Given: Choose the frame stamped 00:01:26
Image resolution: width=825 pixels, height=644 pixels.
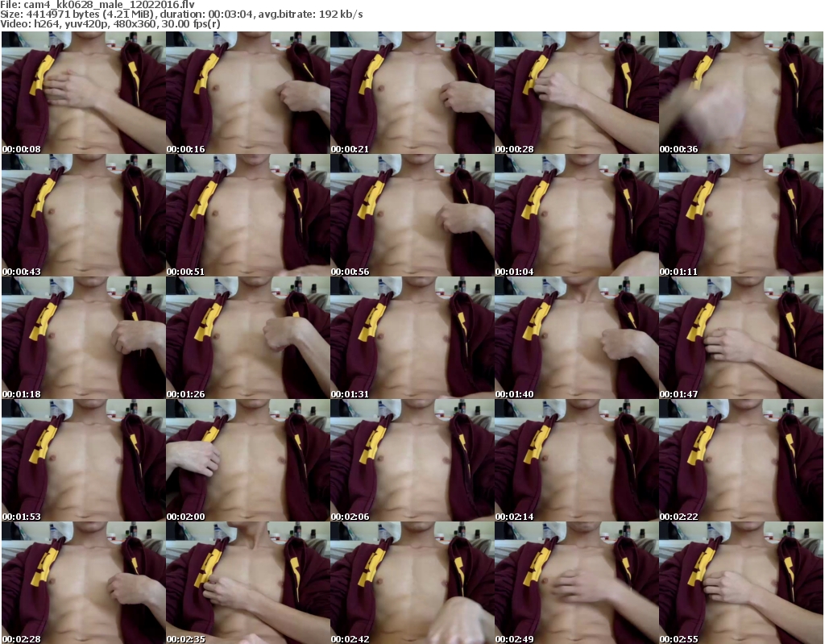Looking at the screenshot, I should coord(248,338).
